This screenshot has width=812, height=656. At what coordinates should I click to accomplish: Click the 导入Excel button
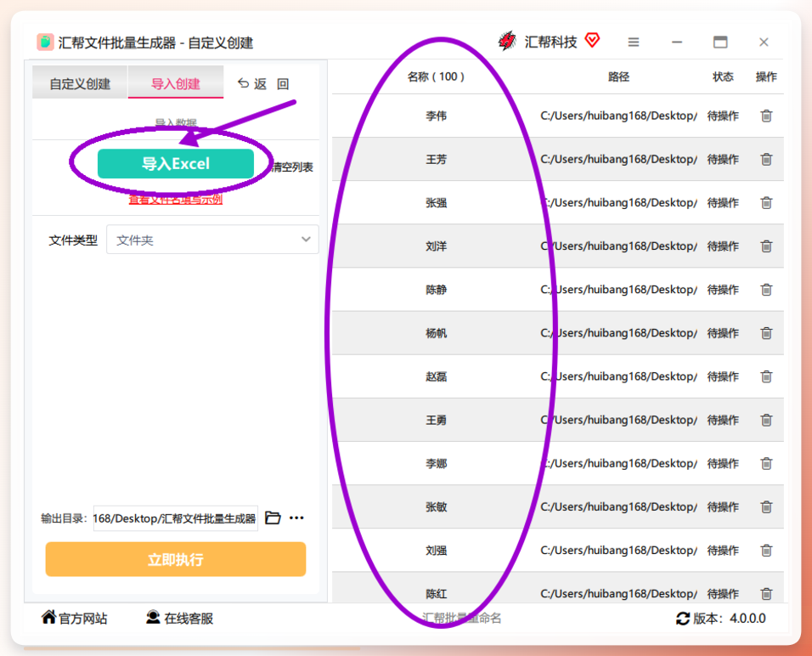point(176,164)
